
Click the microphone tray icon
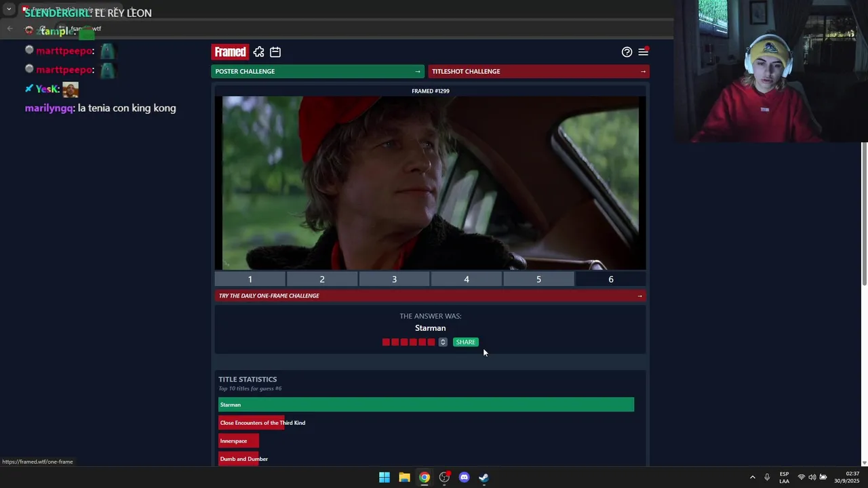767,477
